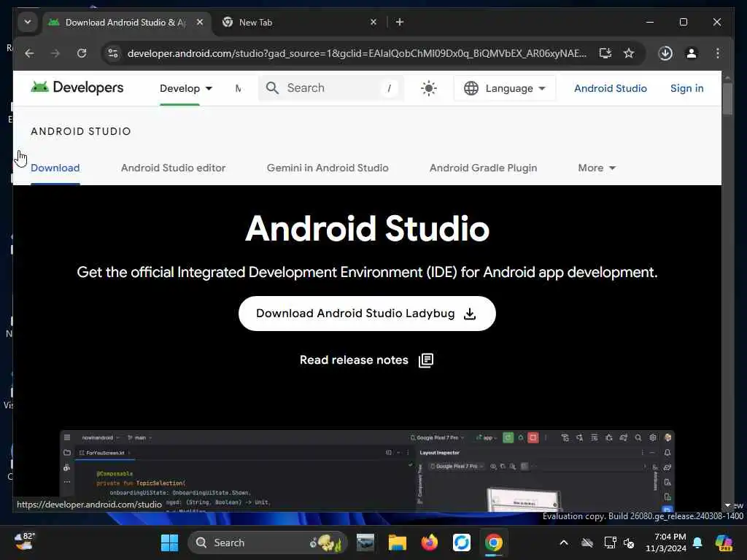Expand the Develop menu
Screen dimensions: 747x560
click(186, 88)
